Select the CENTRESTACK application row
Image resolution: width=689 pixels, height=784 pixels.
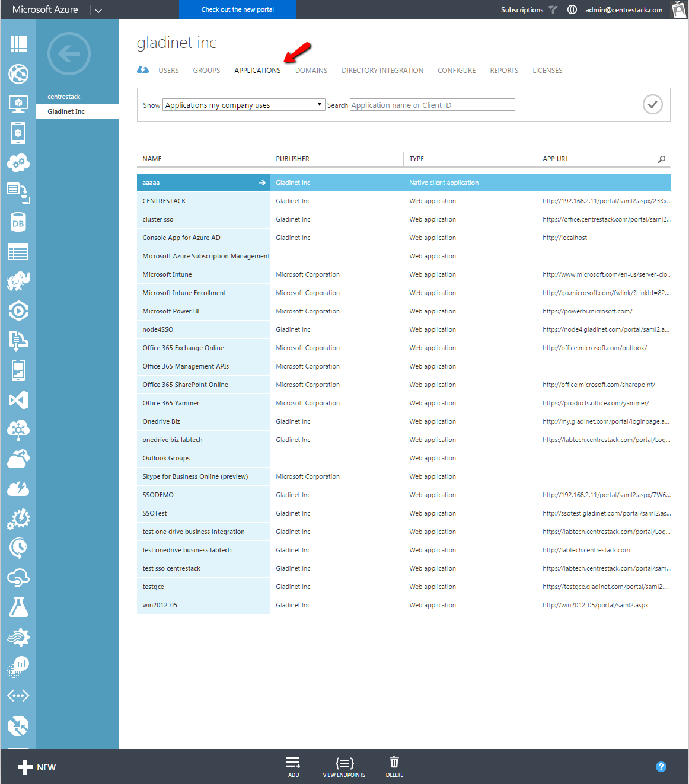click(x=404, y=201)
